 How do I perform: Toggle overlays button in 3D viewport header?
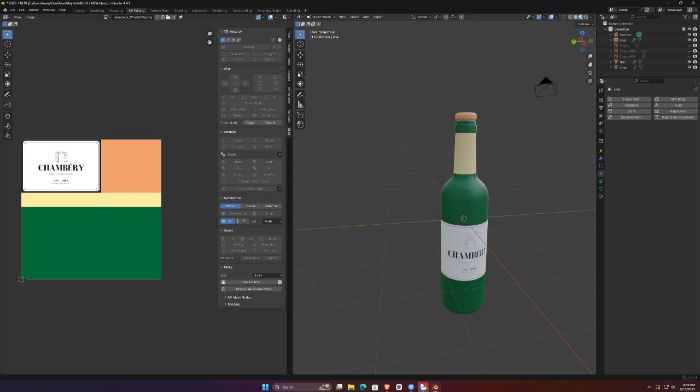coord(551,17)
